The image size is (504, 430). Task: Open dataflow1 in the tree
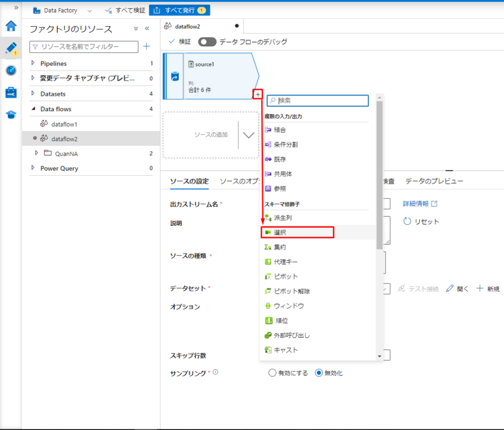coord(64,124)
